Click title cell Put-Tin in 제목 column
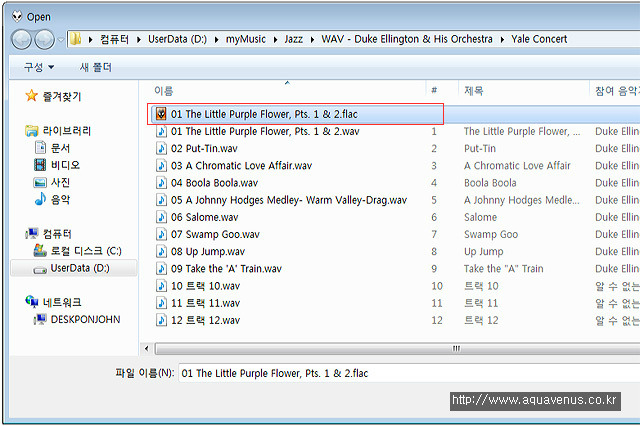 [x=480, y=149]
